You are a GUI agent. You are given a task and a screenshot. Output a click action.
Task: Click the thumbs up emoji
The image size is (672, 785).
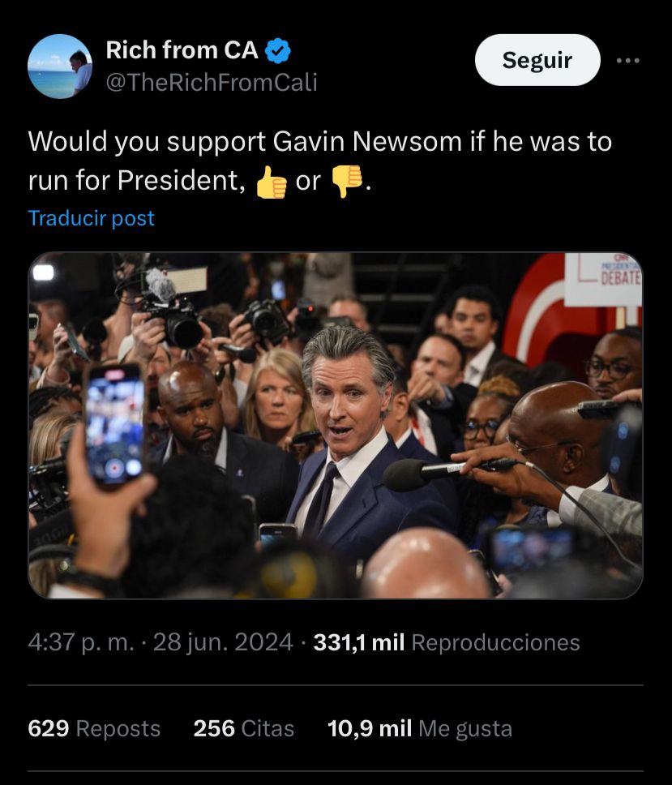pos(272,182)
